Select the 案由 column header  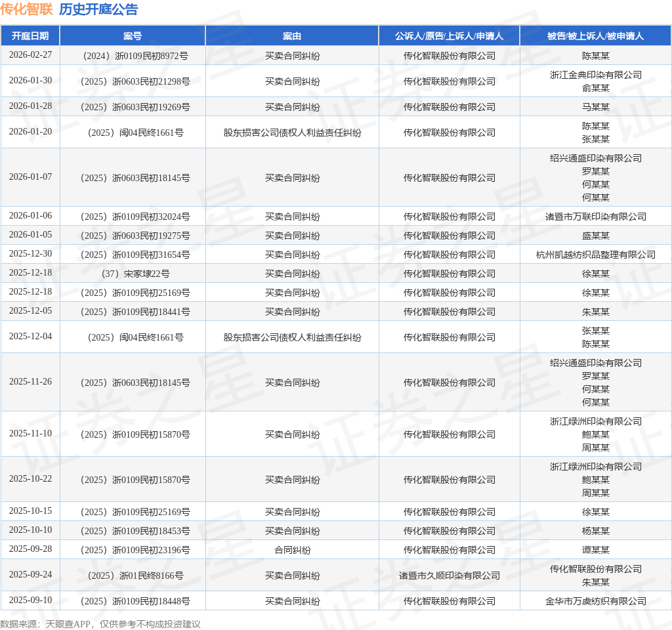point(292,36)
